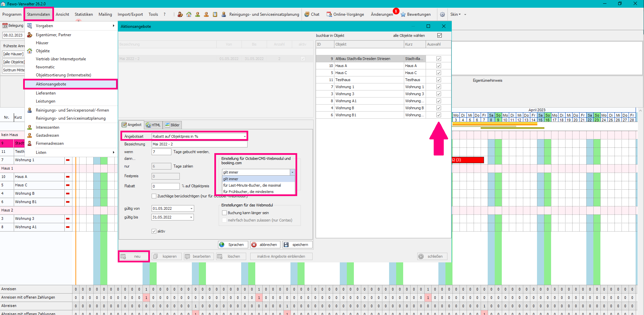This screenshot has width=644, height=315.
Task: Click the green person toolbar icon
Action: pyautogui.click(x=198, y=14)
